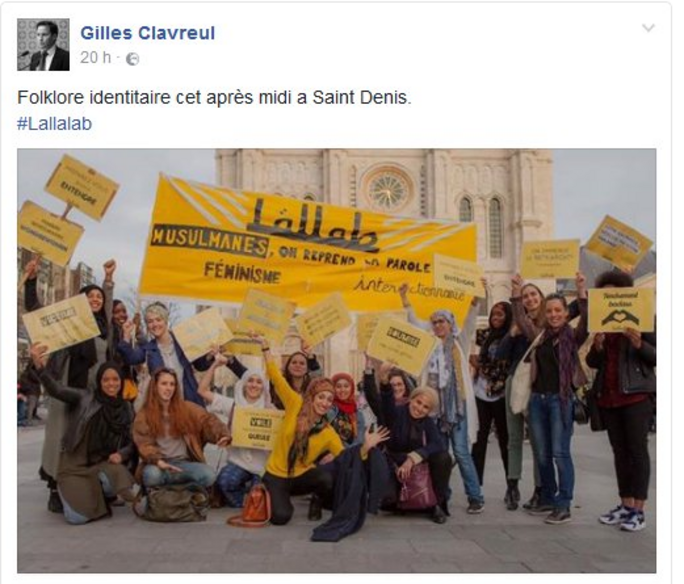Viewport: 684px width, 584px height.
Task: Click the heart-hands sign in the photo
Action: pos(621,311)
